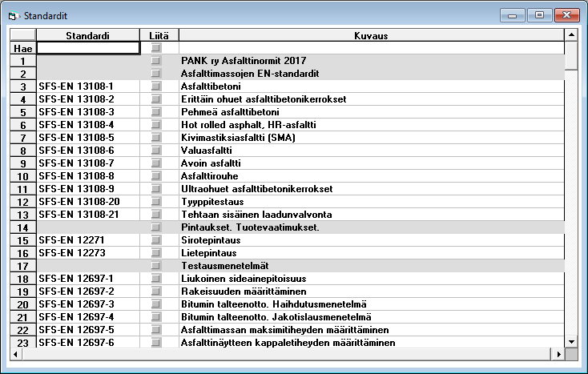Click 'Bitumin talteenotto. Jakotislausmenetelmä' cell

pyautogui.click(x=372, y=316)
